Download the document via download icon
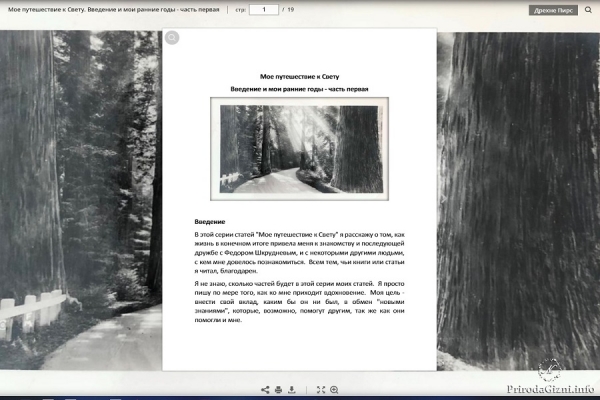Viewport: 600px width, 400px height. tap(292, 390)
